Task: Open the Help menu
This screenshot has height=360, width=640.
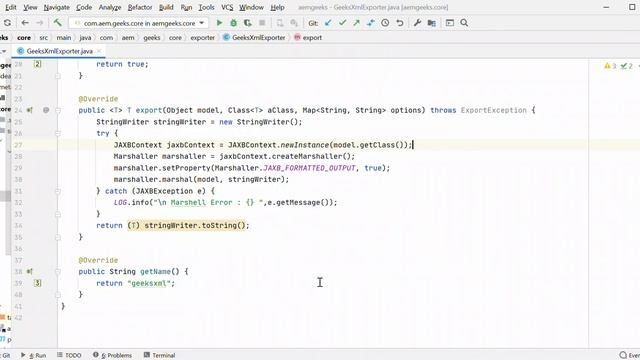Action: click(x=278, y=7)
